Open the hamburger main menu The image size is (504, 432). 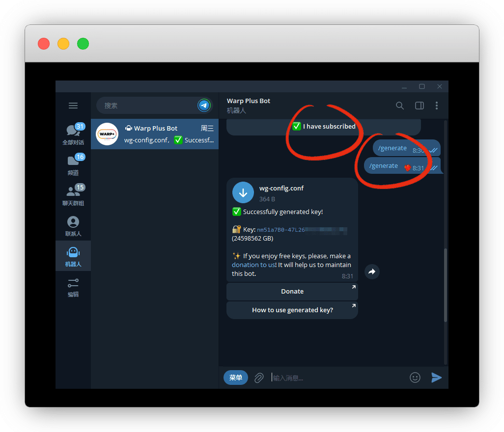[x=73, y=106]
